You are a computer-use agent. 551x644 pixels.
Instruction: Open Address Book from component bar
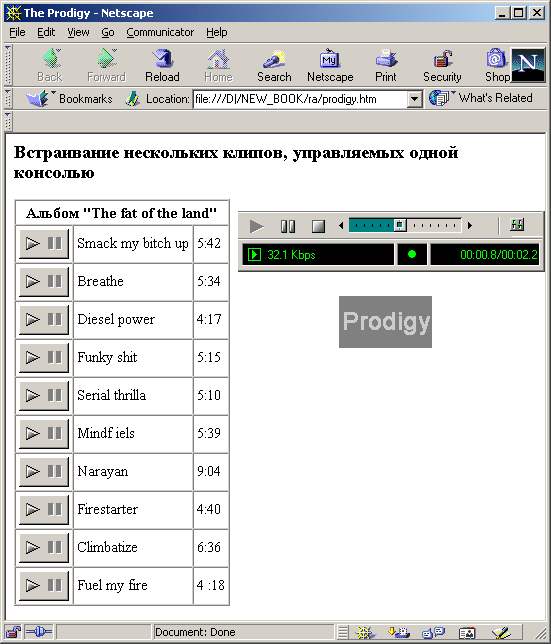click(x=467, y=632)
